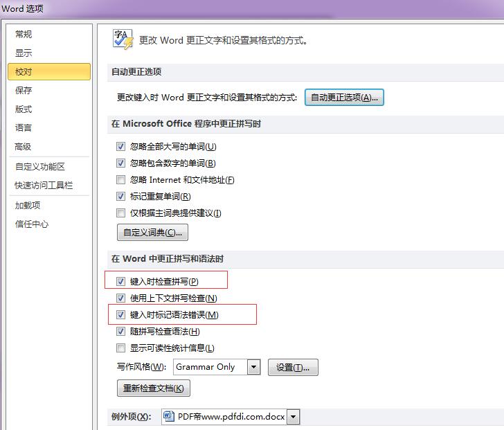Viewport: 504px width, 430px height.
Task: Click the 设置(T)... button
Action: click(293, 367)
